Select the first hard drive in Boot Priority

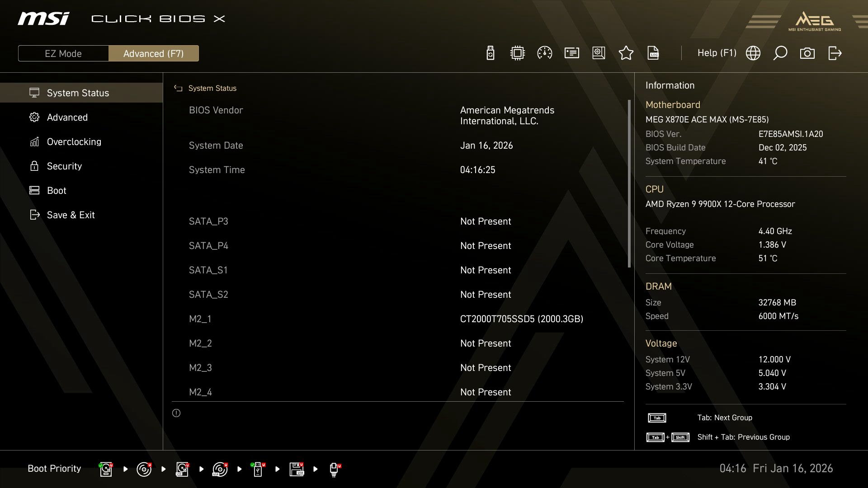pos(105,469)
